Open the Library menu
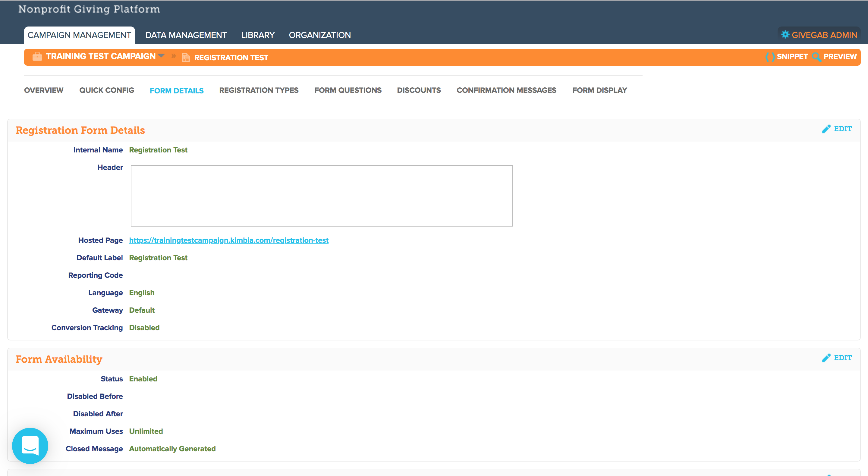 tap(258, 35)
